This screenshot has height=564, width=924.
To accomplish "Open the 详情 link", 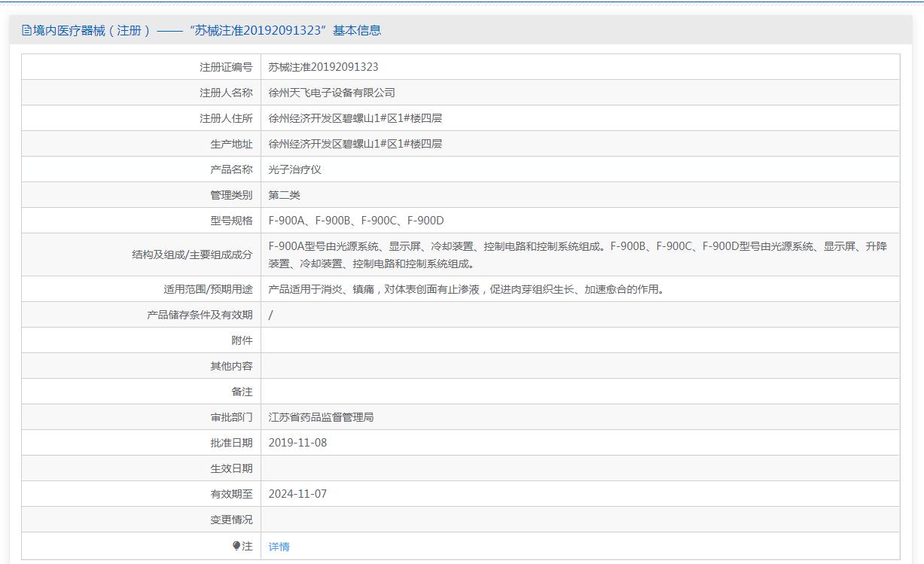I will point(279,547).
